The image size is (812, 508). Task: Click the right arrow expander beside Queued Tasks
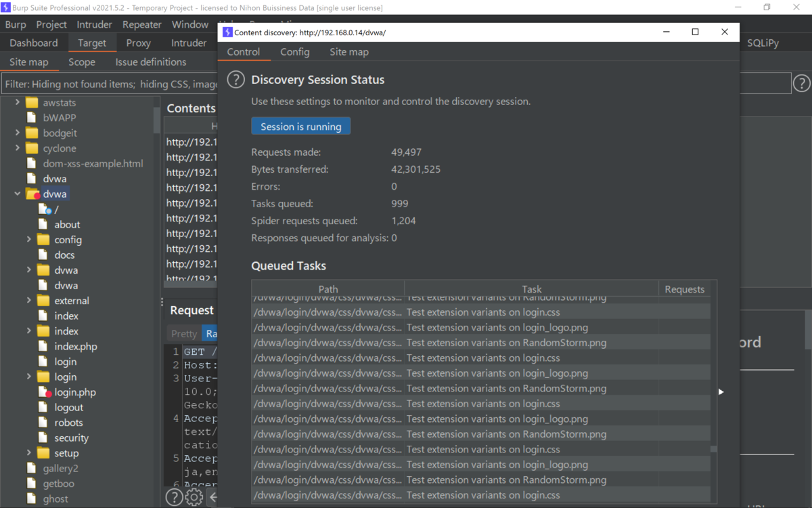coord(721,391)
